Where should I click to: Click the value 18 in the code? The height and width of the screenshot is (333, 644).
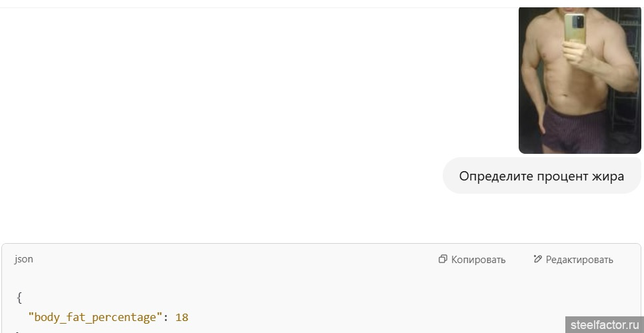[182, 317]
